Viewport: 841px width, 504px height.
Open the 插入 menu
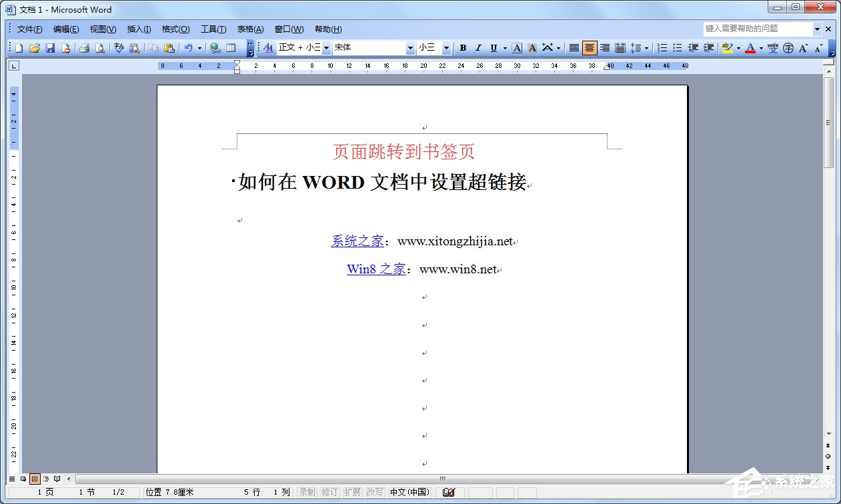tap(139, 29)
